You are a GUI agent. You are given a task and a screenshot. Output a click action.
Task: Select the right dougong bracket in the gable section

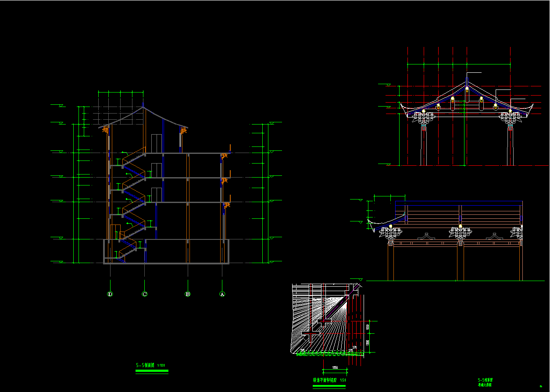pyautogui.click(x=510, y=117)
